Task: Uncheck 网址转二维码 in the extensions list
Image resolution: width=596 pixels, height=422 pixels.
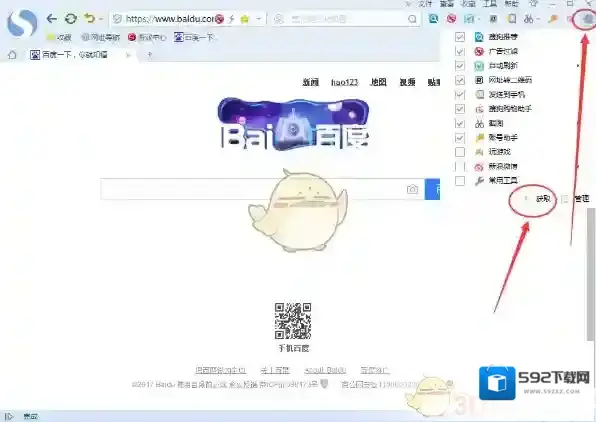Action: tap(460, 80)
